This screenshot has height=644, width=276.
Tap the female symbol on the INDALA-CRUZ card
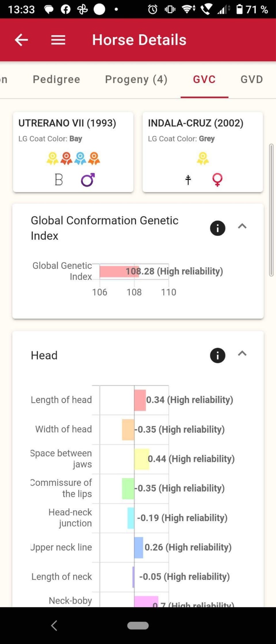[x=217, y=180]
